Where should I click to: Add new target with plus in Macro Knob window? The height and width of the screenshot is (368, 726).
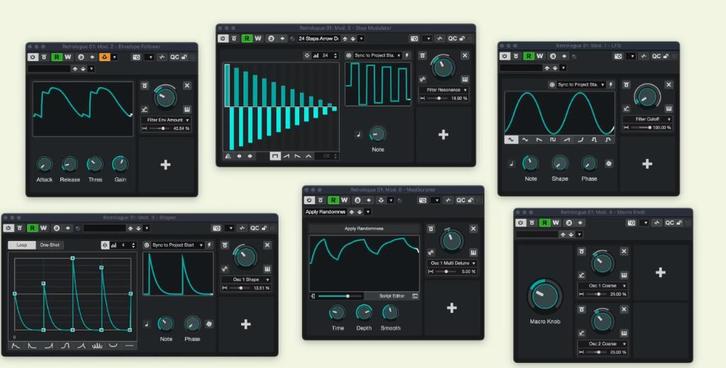661,273
